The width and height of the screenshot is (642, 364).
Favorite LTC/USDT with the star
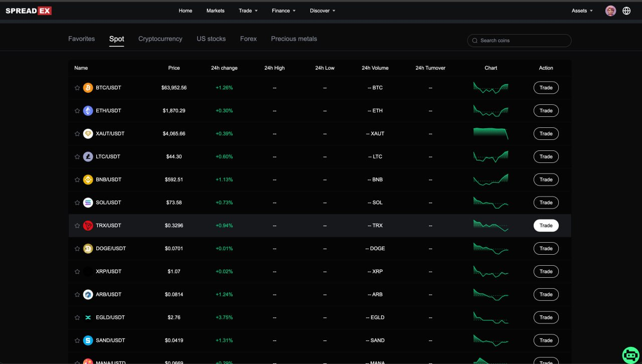77,157
